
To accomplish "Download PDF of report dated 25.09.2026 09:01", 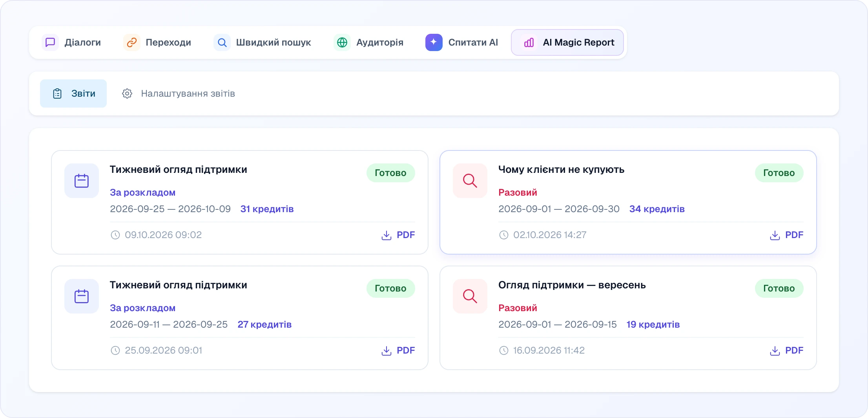I will (398, 350).
